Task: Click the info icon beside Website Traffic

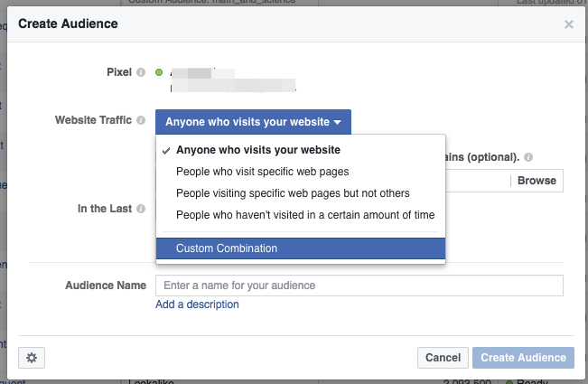Action: click(x=140, y=120)
